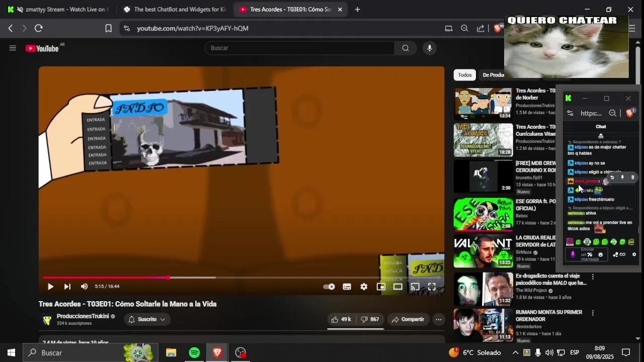Open Windows notification center

(x=626, y=353)
